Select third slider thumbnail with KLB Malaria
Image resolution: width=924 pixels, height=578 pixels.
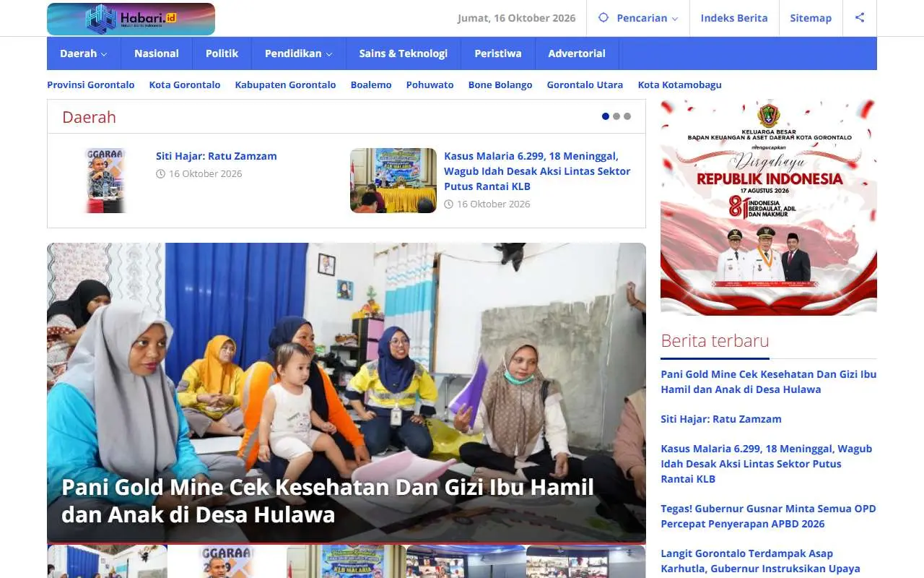346,561
